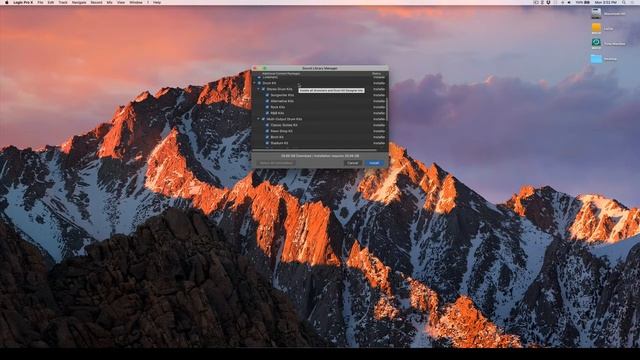Open the File menu

click(40, 2)
